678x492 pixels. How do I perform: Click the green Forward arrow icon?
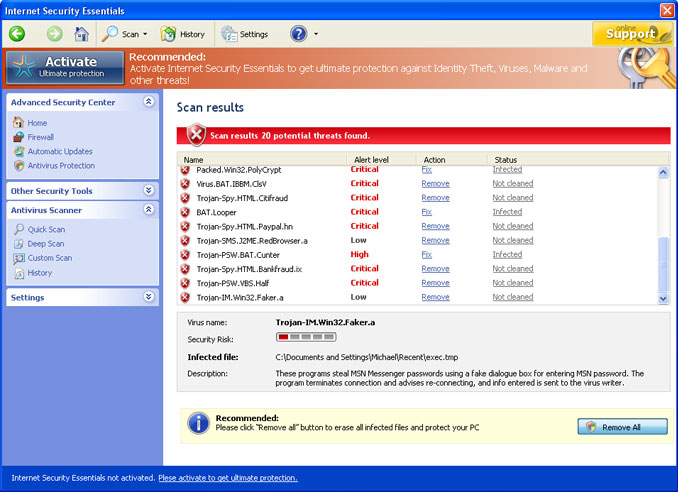[54, 34]
